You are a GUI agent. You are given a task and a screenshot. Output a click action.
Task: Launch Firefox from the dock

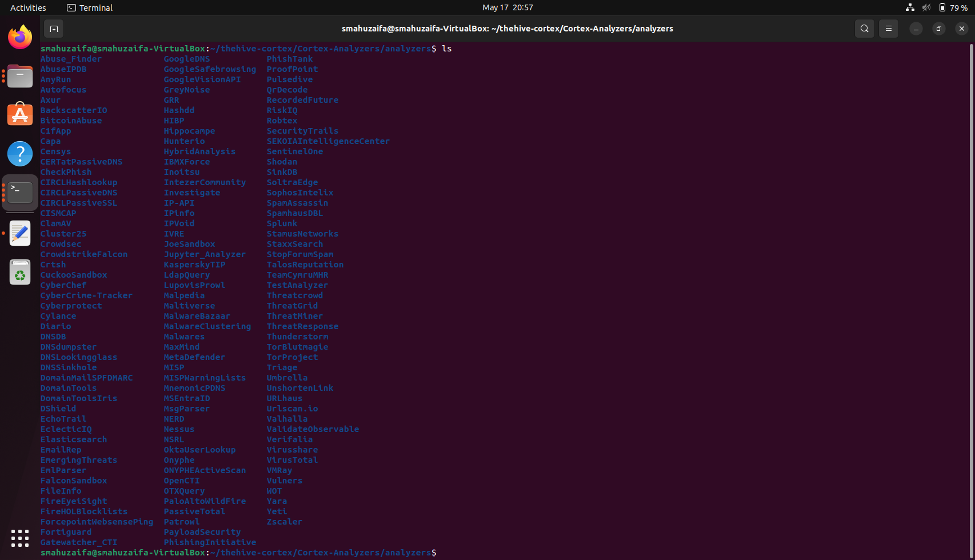point(20,37)
